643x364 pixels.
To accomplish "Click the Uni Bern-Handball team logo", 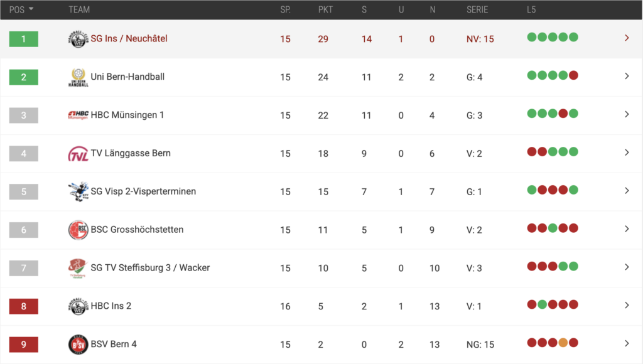I will [78, 77].
